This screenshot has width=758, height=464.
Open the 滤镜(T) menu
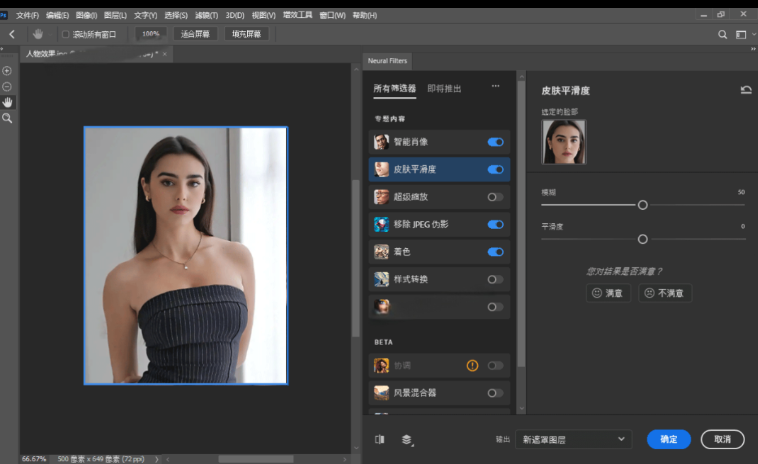click(x=206, y=15)
